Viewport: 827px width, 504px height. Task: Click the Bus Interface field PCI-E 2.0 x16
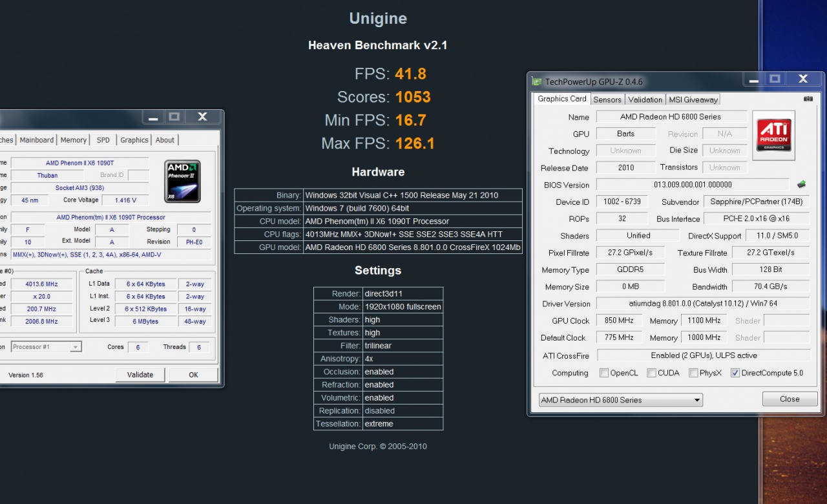[x=757, y=218]
